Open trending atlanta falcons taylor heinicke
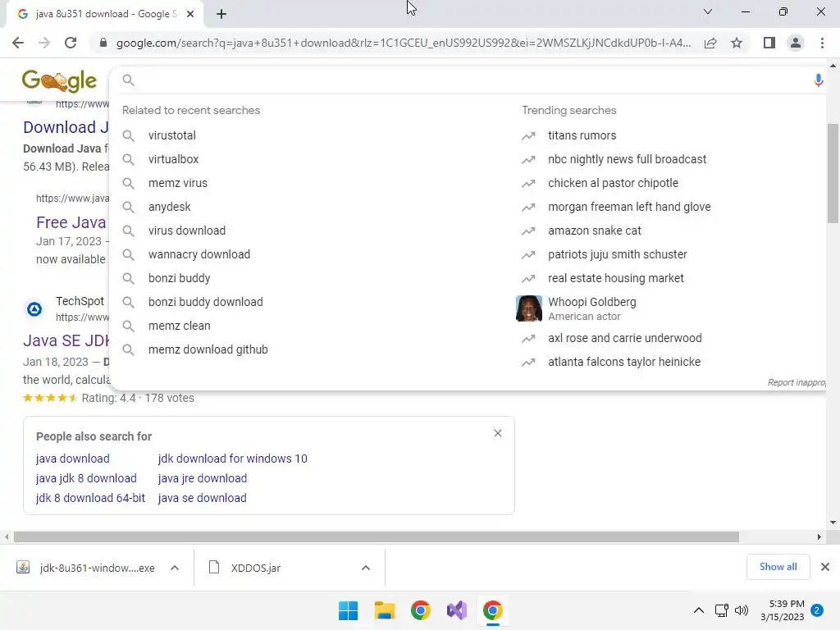This screenshot has width=840, height=630. tap(624, 362)
